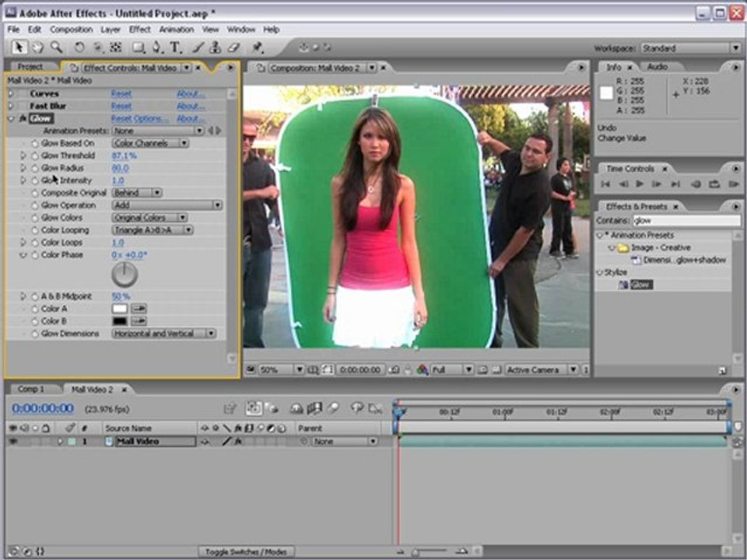This screenshot has height=560, width=747.
Task: Switch to the Audio panel tab
Action: (658, 67)
